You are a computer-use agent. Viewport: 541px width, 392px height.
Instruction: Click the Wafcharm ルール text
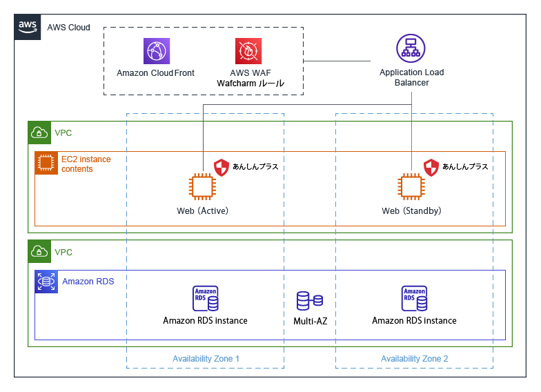250,83
